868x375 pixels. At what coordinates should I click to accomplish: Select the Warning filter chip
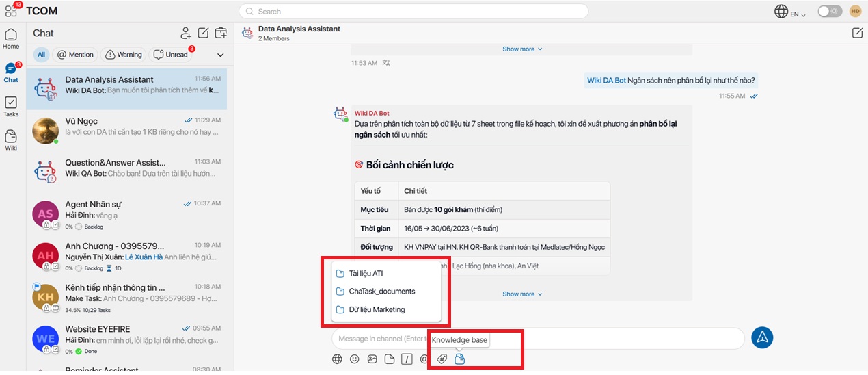(x=124, y=55)
